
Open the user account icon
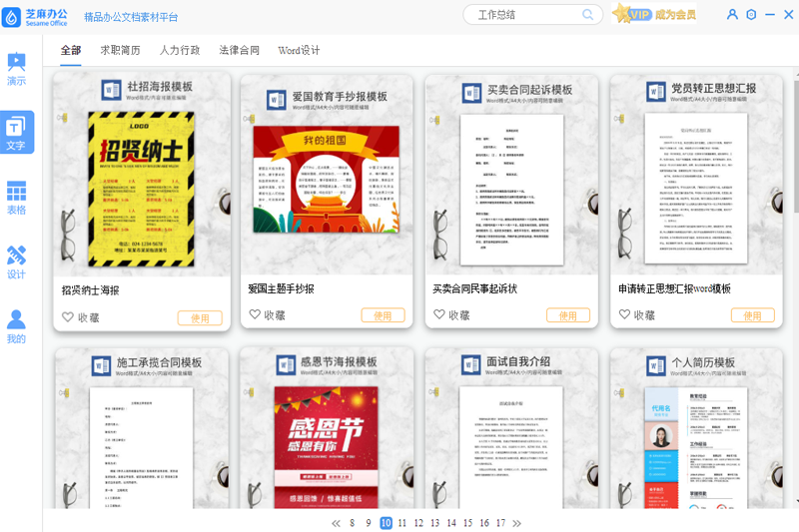click(x=732, y=14)
